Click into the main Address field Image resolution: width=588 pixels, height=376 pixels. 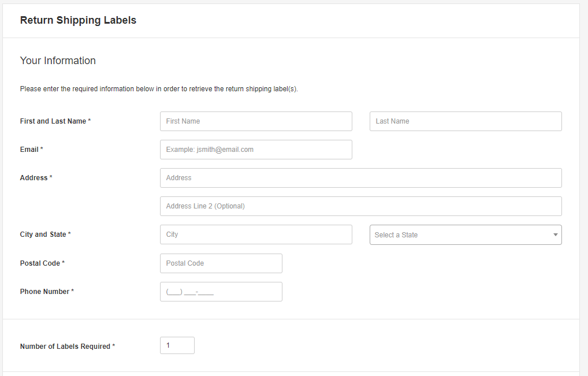point(360,178)
